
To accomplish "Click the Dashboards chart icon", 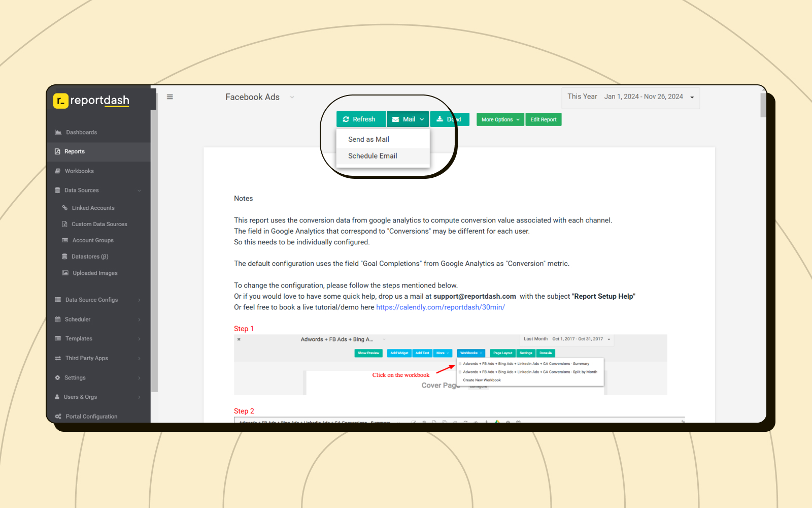I will (58, 132).
